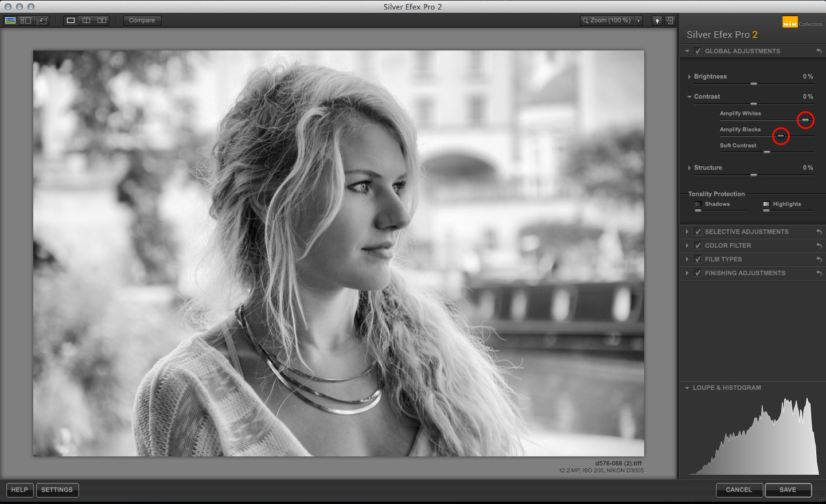Click the hide panels icon
The image size is (826, 504).
click(x=670, y=21)
